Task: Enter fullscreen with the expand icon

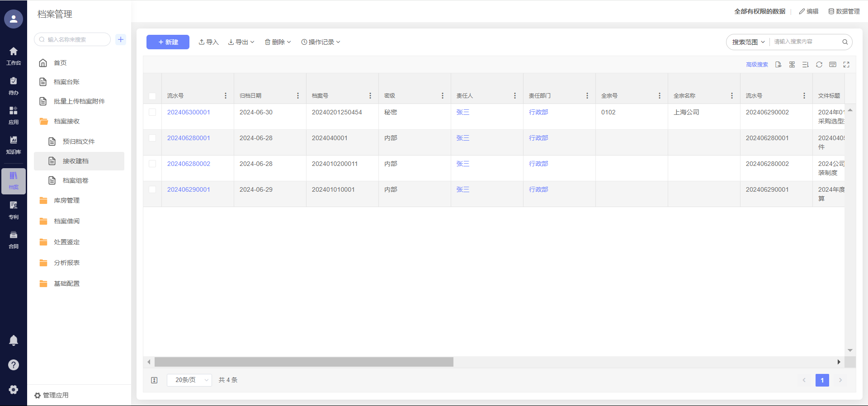Action: [x=846, y=65]
